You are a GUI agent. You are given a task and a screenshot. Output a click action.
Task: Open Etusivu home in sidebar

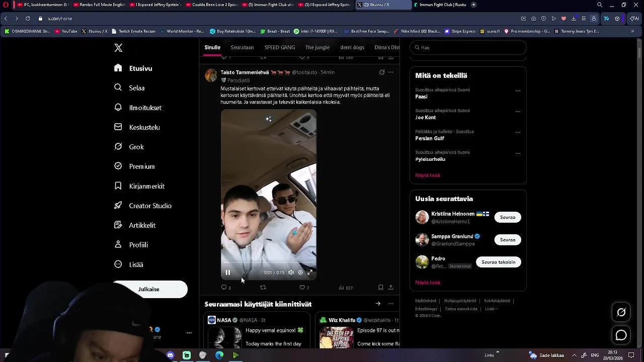(133, 68)
